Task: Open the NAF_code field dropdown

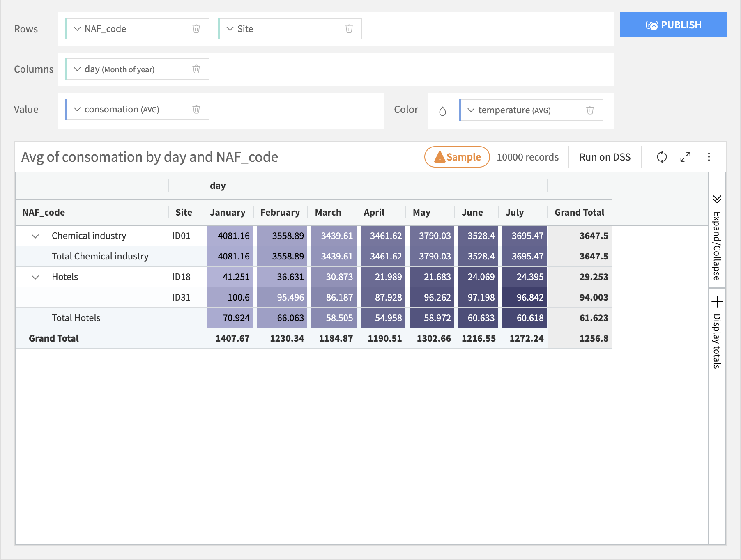Action: point(77,29)
